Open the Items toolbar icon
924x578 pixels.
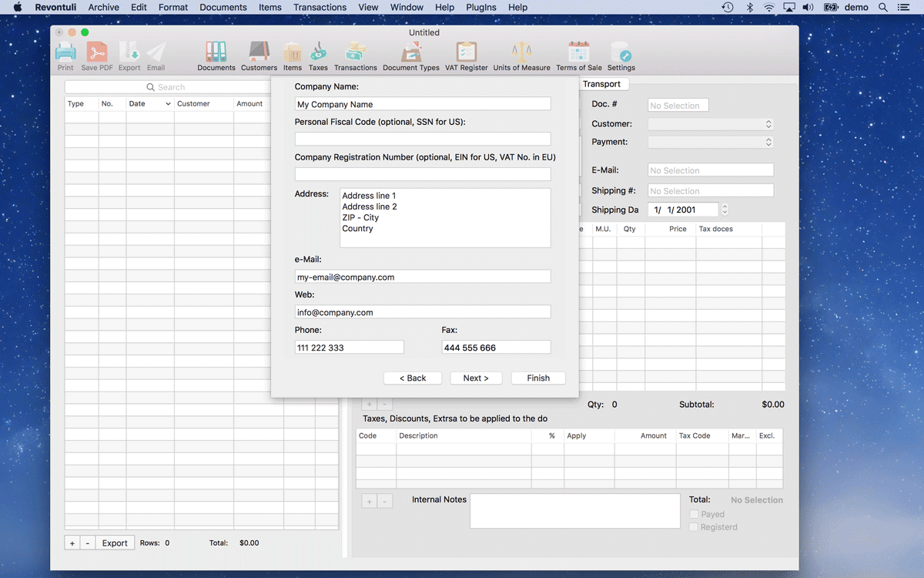click(x=293, y=52)
